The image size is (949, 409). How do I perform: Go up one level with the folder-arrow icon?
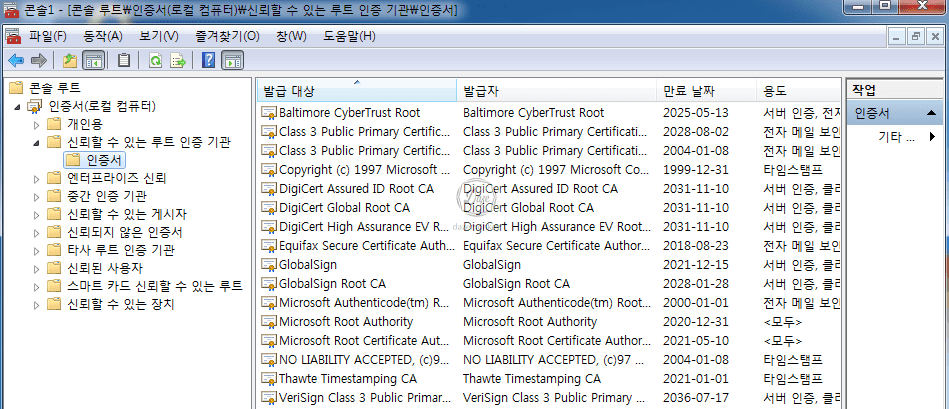tap(70, 61)
